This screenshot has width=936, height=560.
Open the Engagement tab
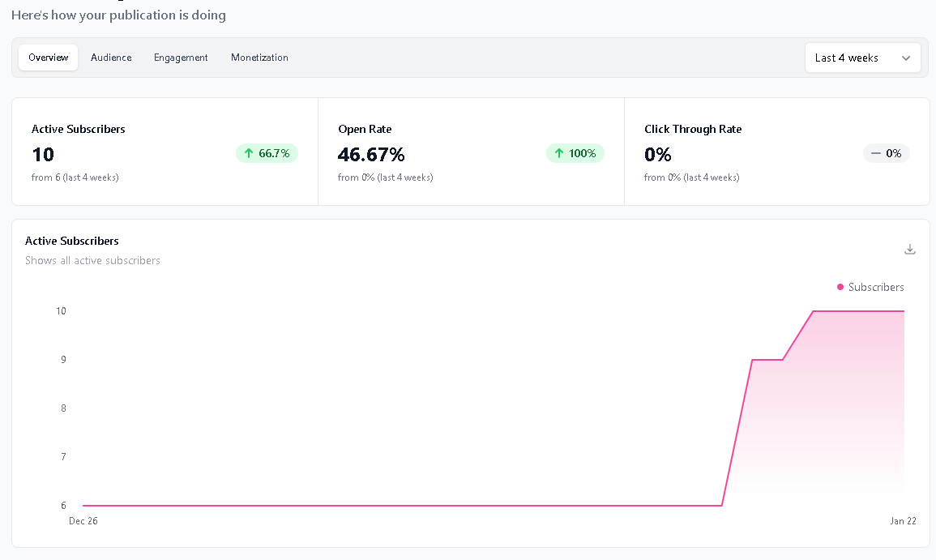(x=181, y=58)
